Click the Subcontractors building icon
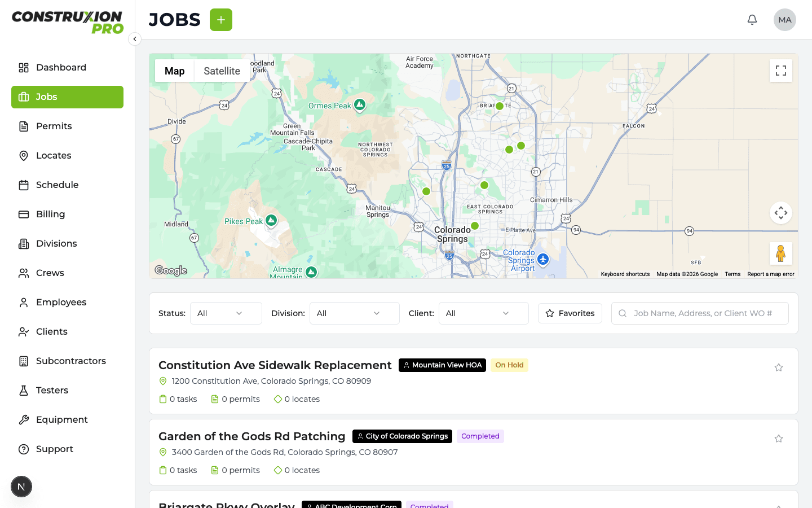The width and height of the screenshot is (812, 508). pyautogui.click(x=24, y=361)
